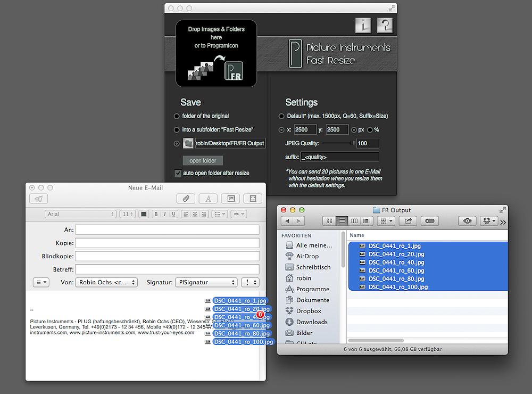Show the stationery pane icon in Neue E-Mail

point(253,199)
